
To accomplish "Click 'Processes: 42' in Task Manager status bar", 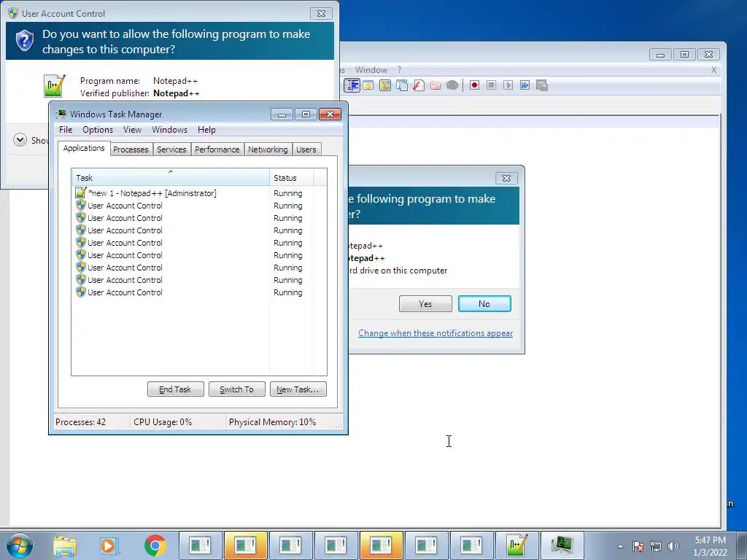I will pos(80,422).
